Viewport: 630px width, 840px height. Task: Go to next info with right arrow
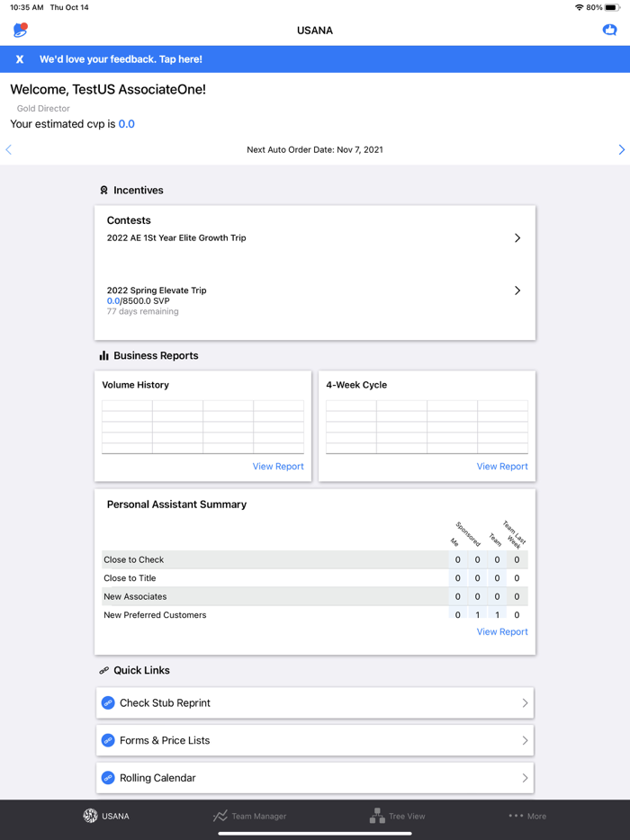pos(621,149)
